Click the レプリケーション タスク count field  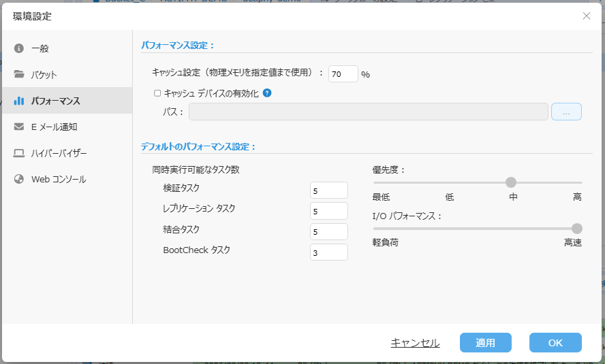coord(329,211)
